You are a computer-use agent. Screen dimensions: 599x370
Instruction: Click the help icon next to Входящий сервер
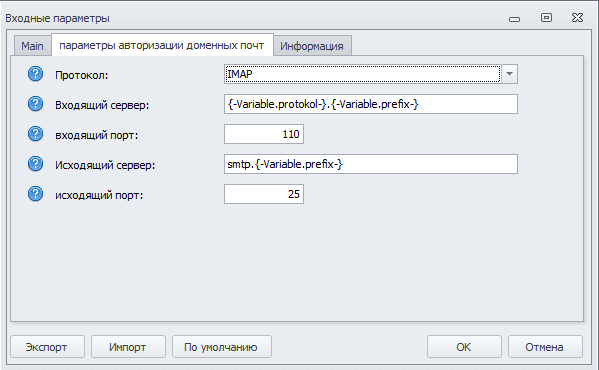tap(35, 104)
